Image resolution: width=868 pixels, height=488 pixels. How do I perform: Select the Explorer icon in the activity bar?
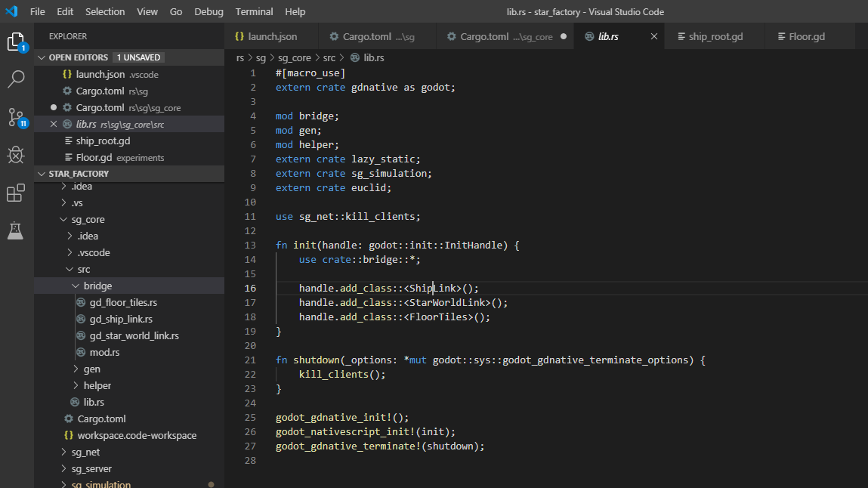point(17,44)
